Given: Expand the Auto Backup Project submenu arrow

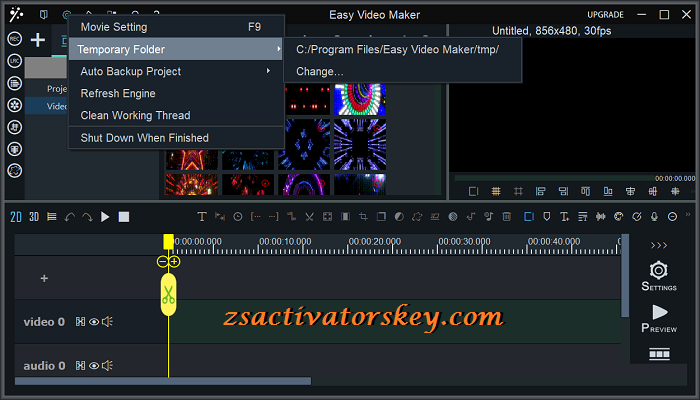Looking at the screenshot, I should click(x=268, y=71).
